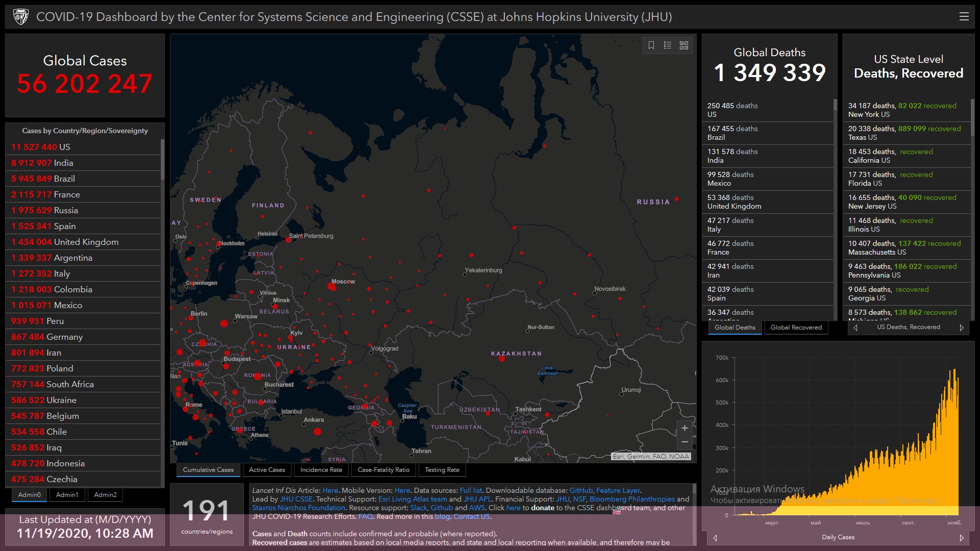
Task: Go back to previous US Deaths panel
Action: click(x=855, y=328)
